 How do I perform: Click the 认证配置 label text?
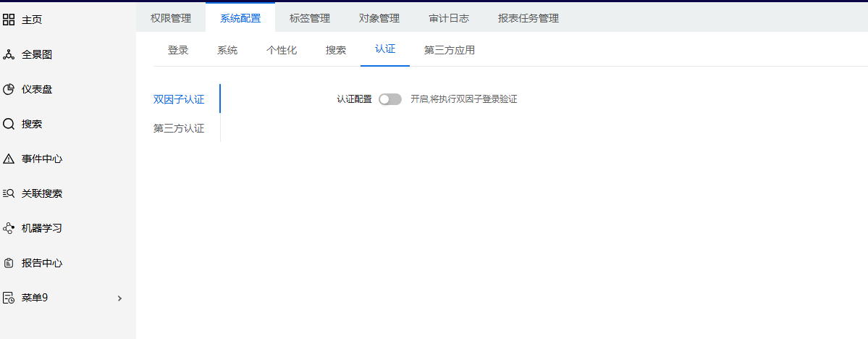click(x=354, y=100)
